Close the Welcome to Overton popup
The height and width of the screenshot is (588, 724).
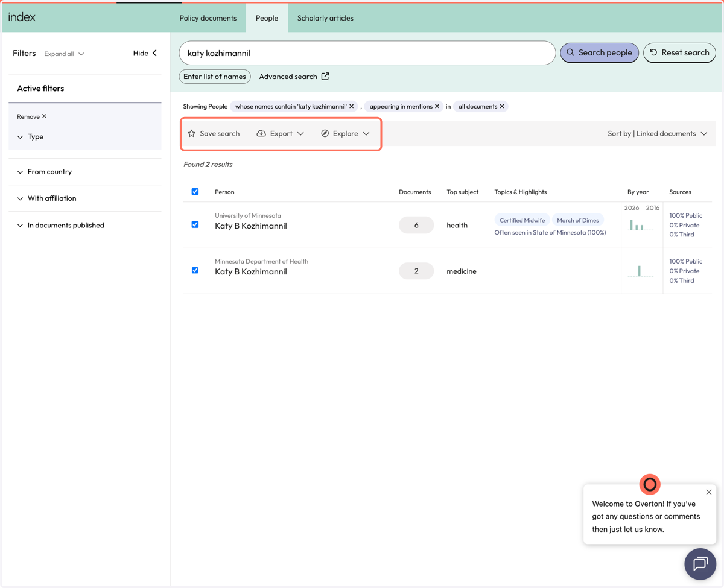click(709, 492)
